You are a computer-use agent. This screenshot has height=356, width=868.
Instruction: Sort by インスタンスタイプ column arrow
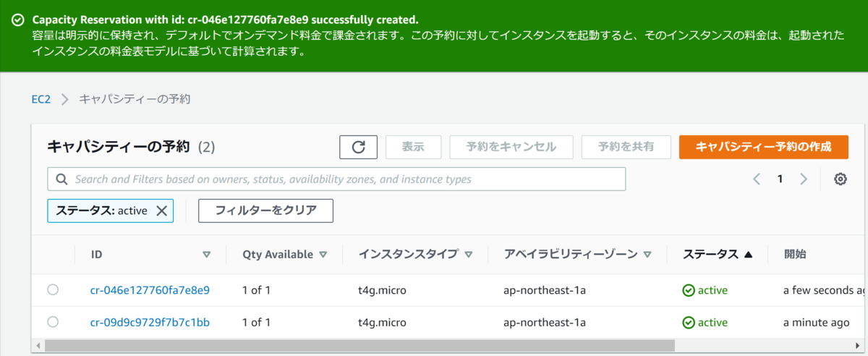pyautogui.click(x=469, y=255)
